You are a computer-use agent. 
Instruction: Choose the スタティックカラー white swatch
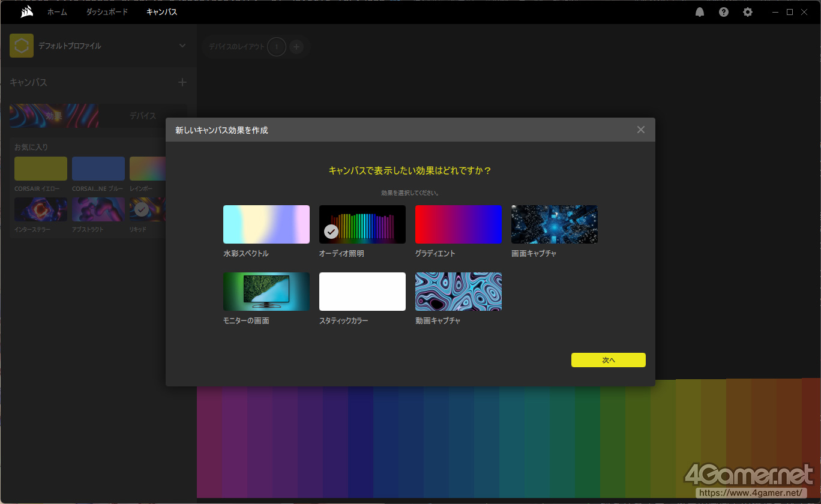coord(362,292)
